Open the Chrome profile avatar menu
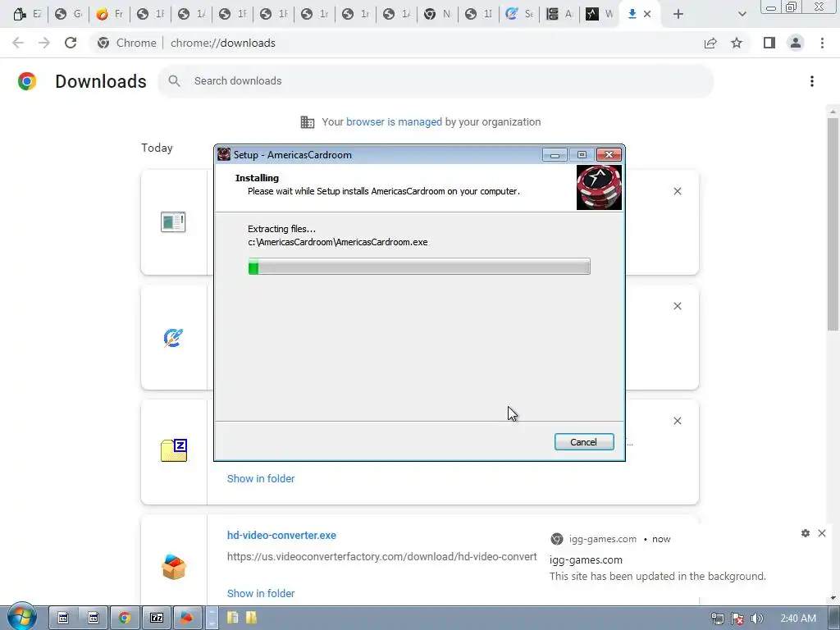Image resolution: width=840 pixels, height=630 pixels. pyautogui.click(x=796, y=43)
